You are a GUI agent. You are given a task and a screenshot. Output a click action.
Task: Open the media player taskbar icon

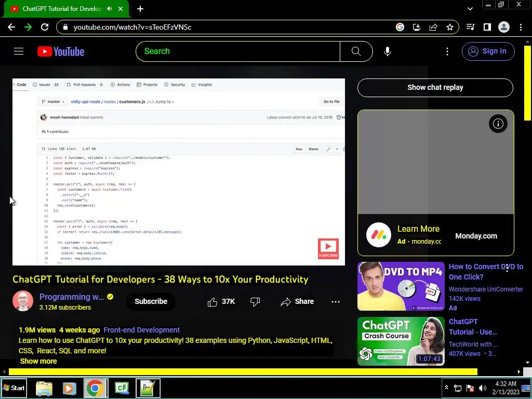(69, 388)
